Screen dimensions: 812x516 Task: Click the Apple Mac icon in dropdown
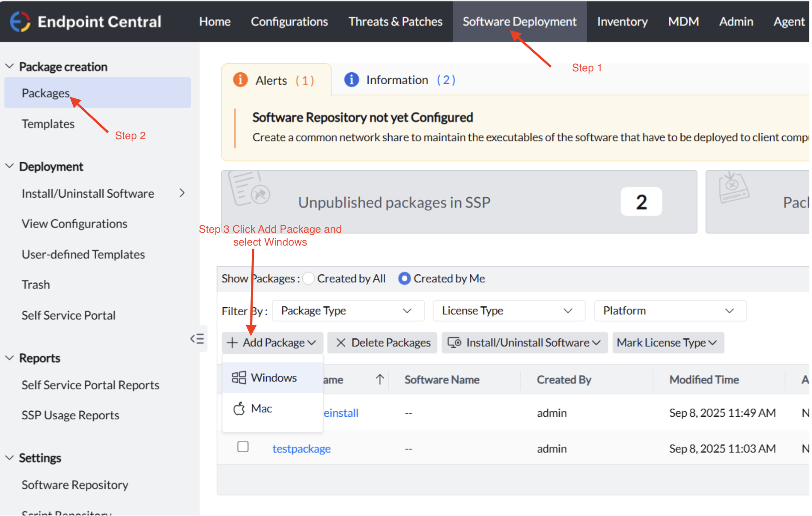pos(239,408)
